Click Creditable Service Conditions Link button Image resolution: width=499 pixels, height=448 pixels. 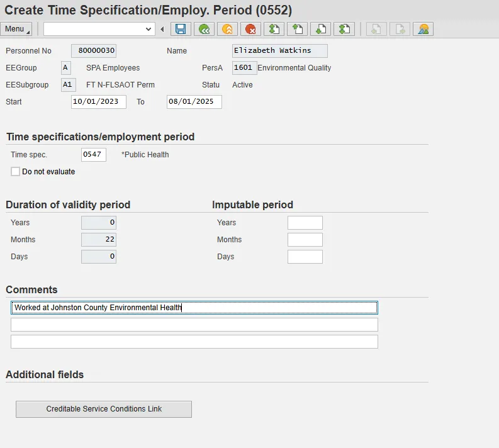point(104,409)
